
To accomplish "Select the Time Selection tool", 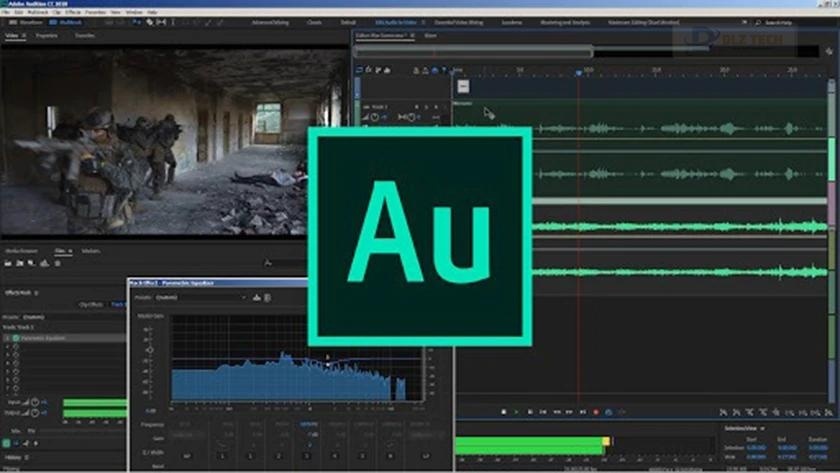I will pos(172,22).
